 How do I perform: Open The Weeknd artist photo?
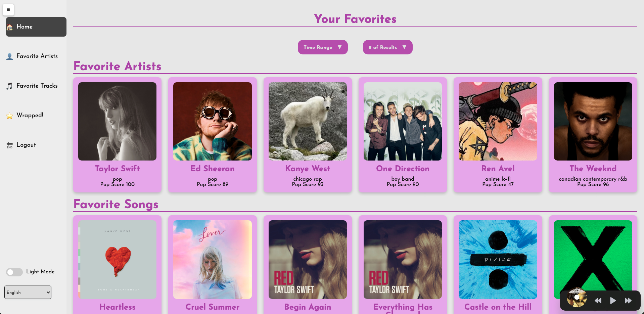point(593,122)
